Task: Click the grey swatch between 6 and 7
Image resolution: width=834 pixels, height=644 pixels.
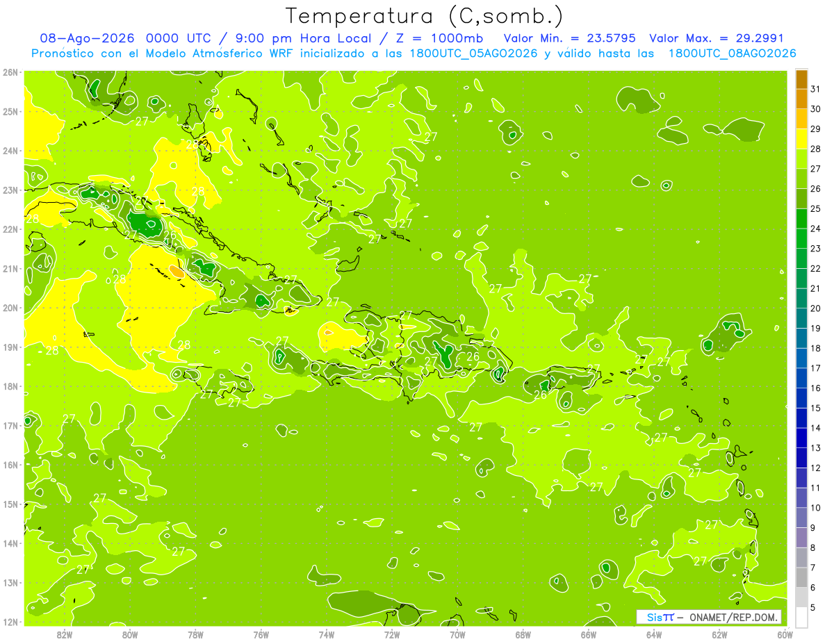Action: [x=801, y=577]
